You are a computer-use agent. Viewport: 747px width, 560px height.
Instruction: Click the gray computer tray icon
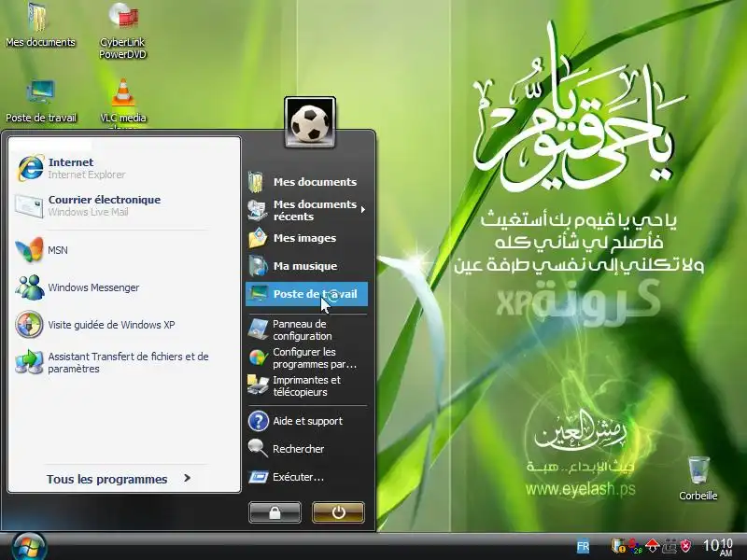click(x=669, y=546)
